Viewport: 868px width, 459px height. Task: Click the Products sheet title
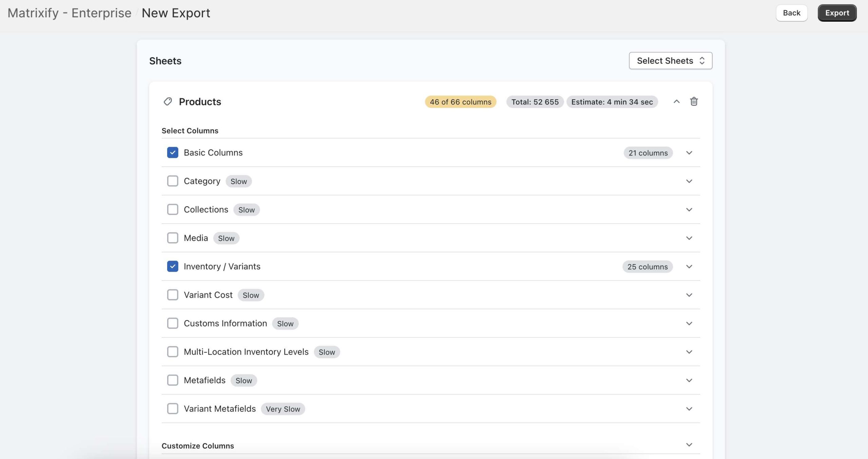(200, 102)
